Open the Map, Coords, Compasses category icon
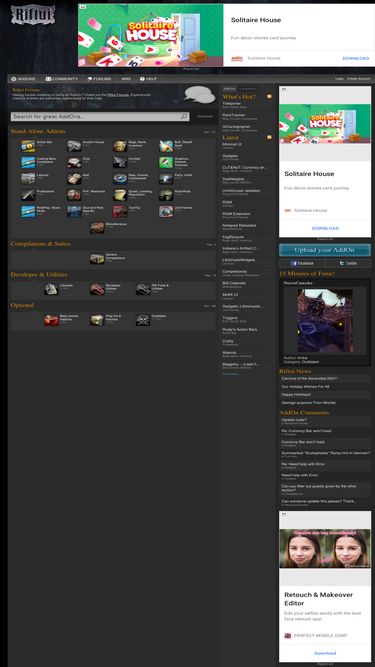Viewport: 375px width, 667px height. (x=120, y=179)
